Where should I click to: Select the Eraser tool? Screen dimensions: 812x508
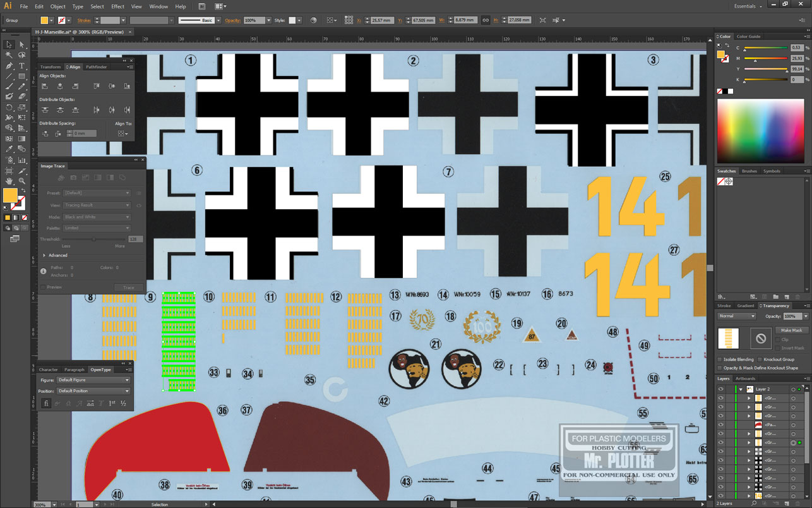click(22, 97)
